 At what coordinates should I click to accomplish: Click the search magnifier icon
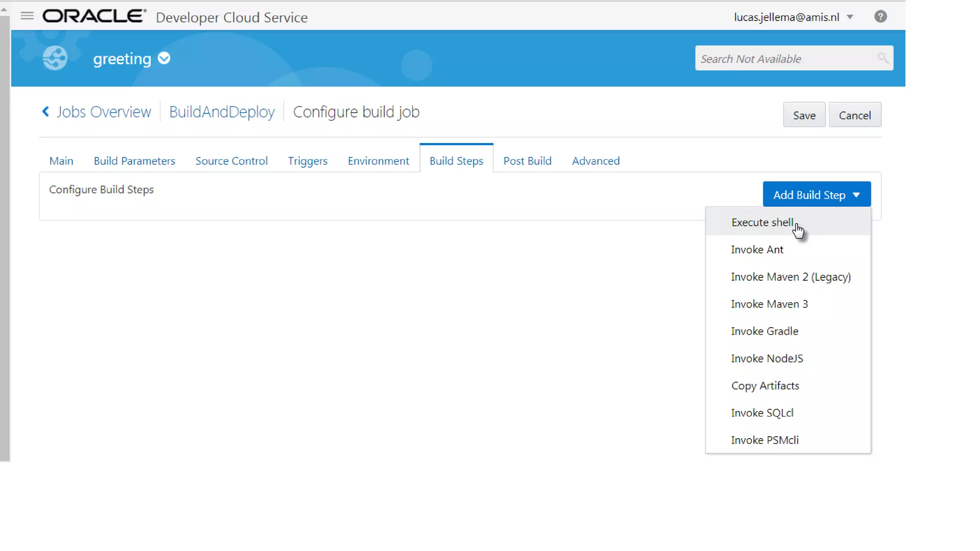click(x=882, y=58)
